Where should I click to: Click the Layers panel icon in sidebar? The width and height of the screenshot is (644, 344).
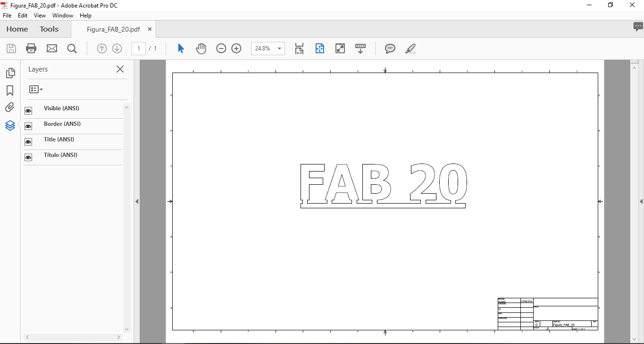(10, 125)
